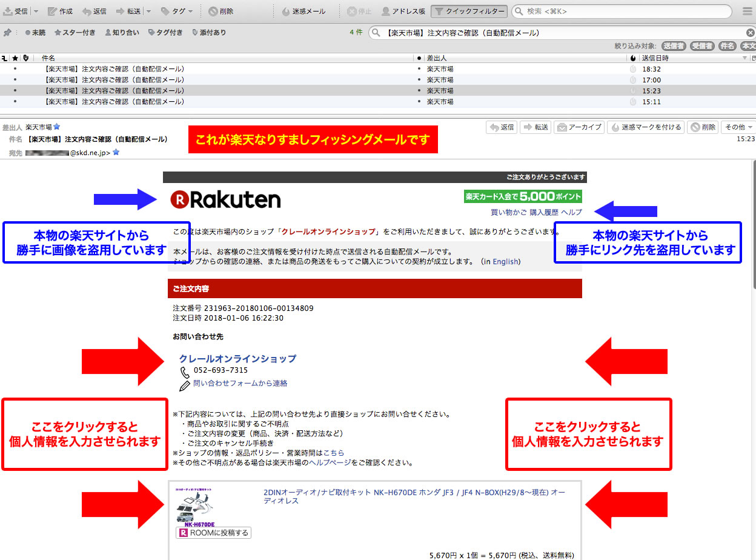Click the star beside the recipient address
This screenshot has height=560, width=756.
click(116, 153)
